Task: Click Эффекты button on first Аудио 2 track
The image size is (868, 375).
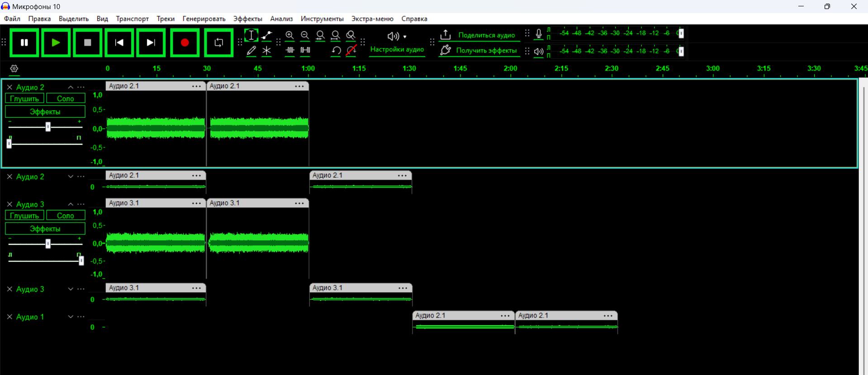Action: pos(45,112)
